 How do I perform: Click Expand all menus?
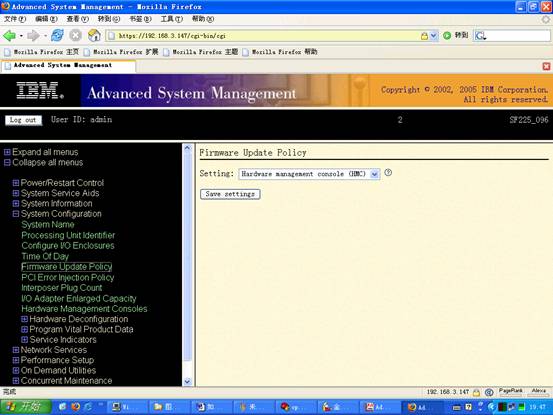(45, 152)
